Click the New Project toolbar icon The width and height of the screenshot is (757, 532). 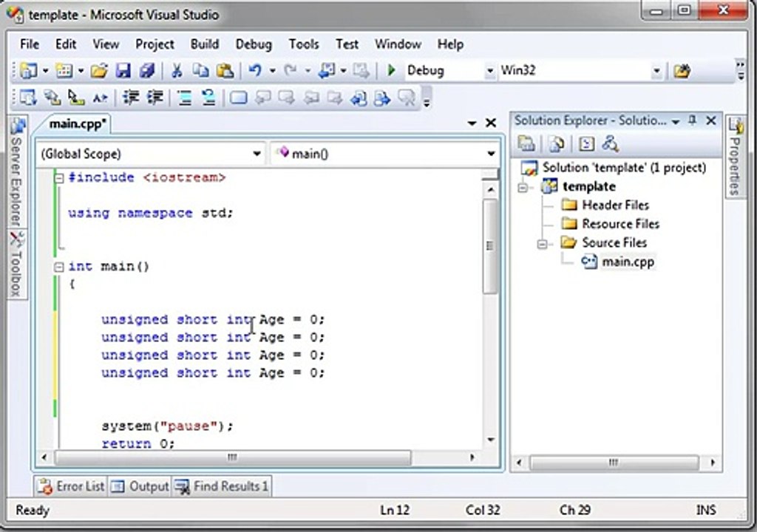[29, 71]
